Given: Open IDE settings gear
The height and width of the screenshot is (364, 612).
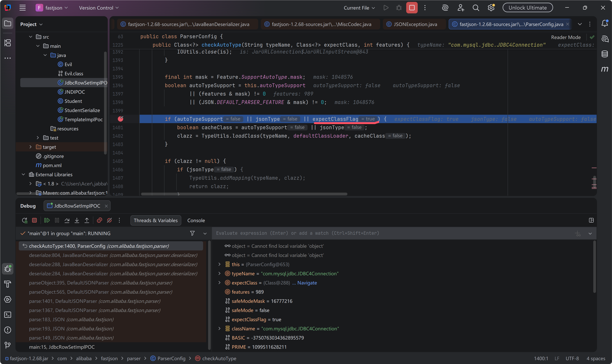Looking at the screenshot, I should [x=491, y=8].
